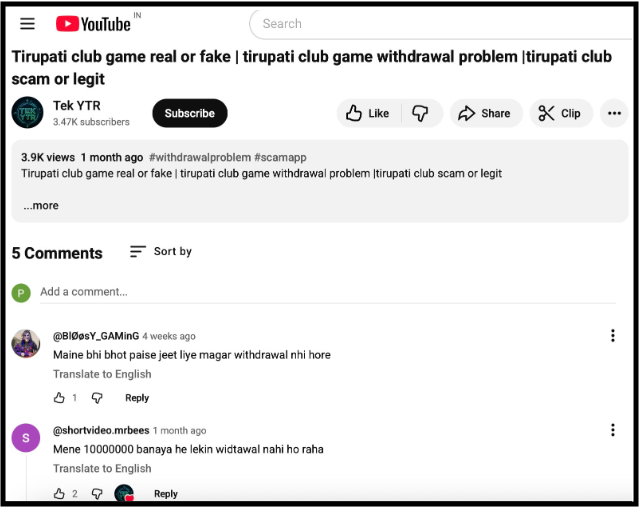Reply to the shortvideo.mrbees comment
Viewport: 640px width, 507px height.
(166, 494)
